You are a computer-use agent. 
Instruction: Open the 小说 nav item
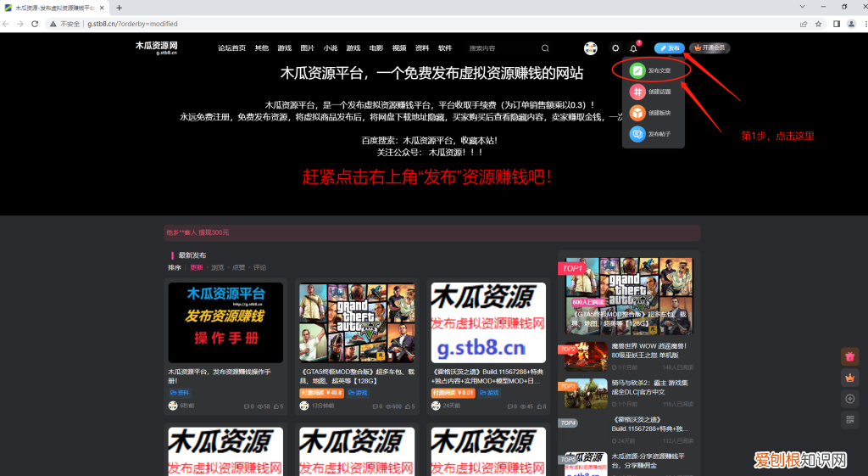click(x=331, y=48)
